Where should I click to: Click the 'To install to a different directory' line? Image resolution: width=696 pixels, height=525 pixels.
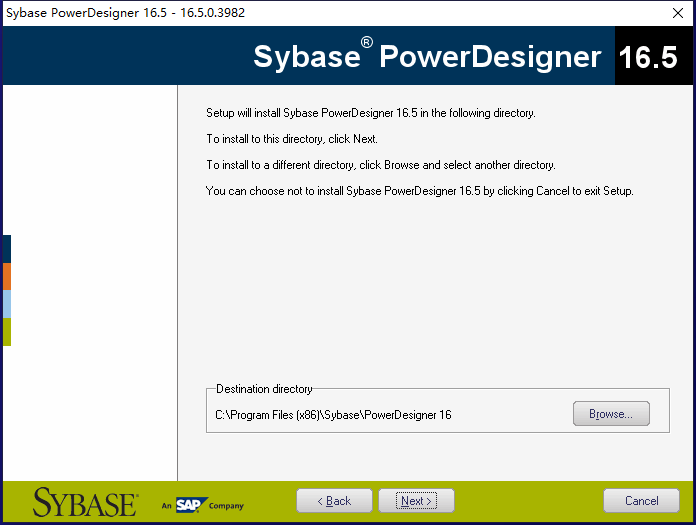point(380,165)
